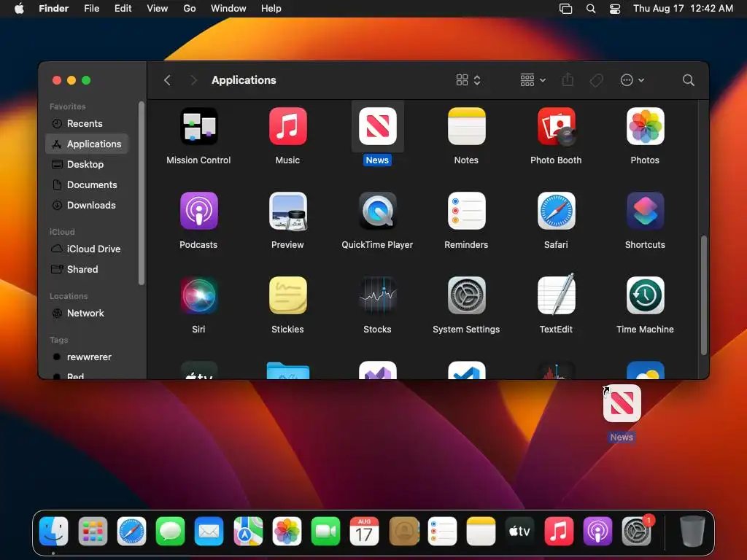Image resolution: width=747 pixels, height=560 pixels.
Task: Select the Preview app icon
Action: coord(287,211)
